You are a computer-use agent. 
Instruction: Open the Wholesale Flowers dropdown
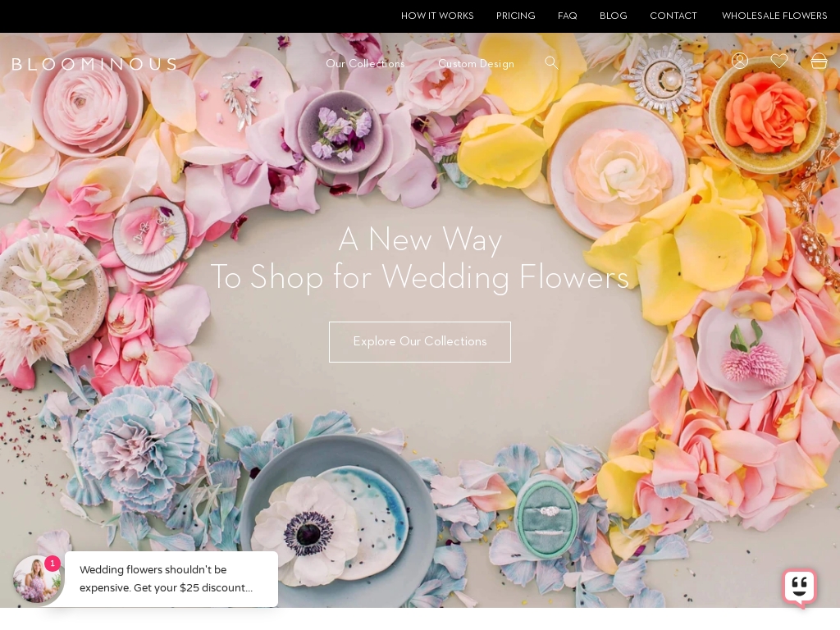tap(774, 16)
